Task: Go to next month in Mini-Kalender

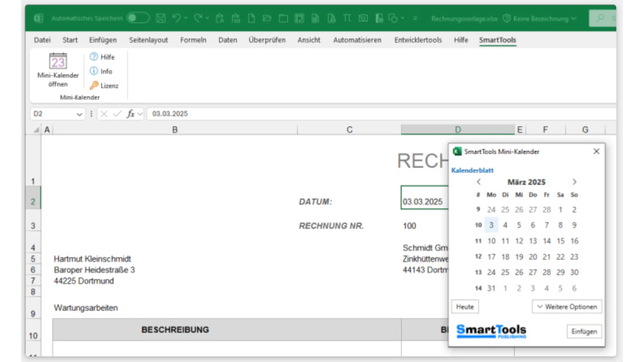Action: point(574,182)
